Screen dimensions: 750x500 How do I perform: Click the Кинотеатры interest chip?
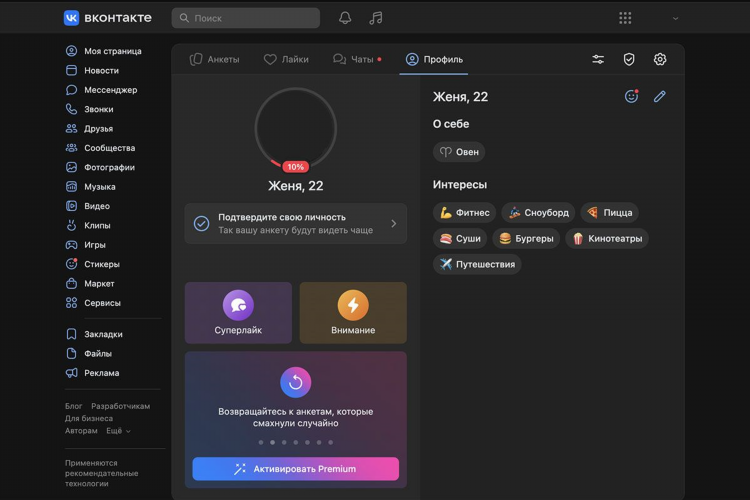click(607, 238)
